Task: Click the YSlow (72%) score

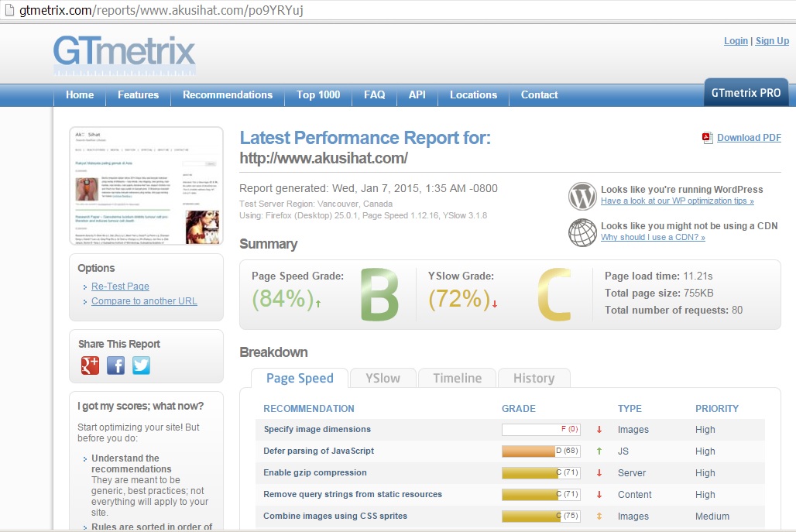Action: [x=459, y=298]
